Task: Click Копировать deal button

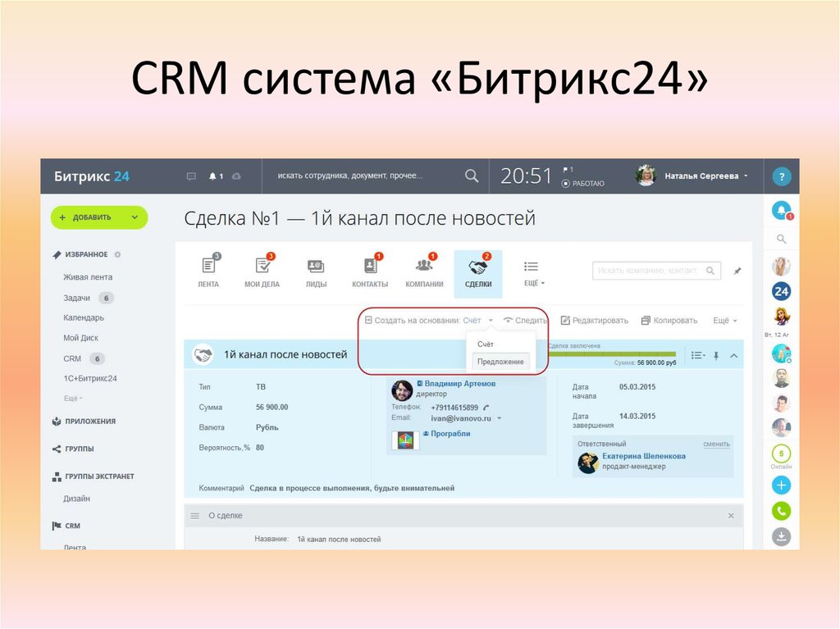Action: (669, 321)
